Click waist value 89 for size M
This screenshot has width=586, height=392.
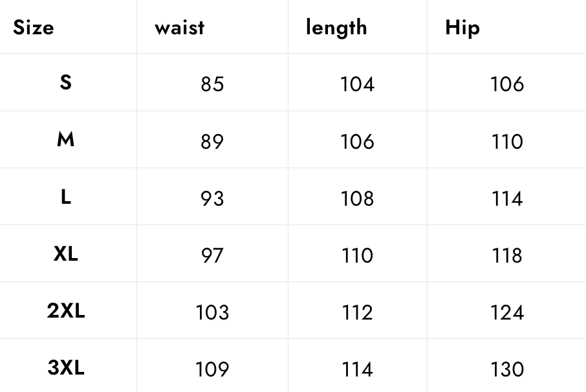pos(212,142)
